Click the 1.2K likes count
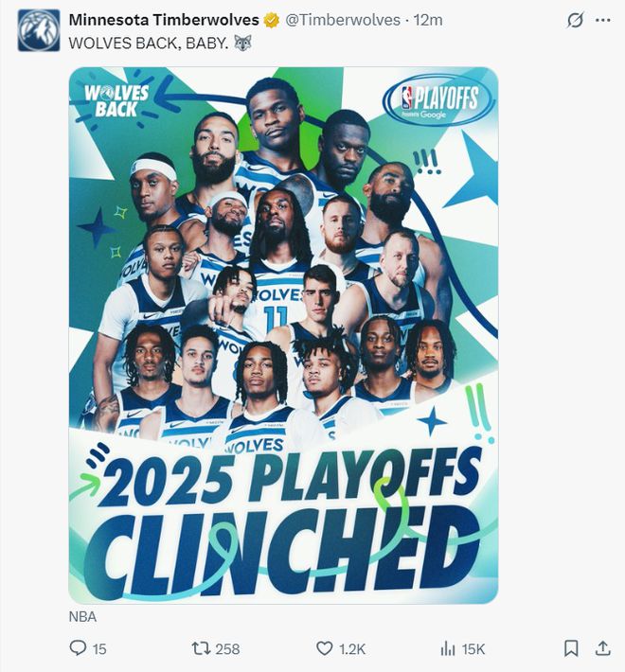Image resolution: width=625 pixels, height=672 pixels. tap(352, 648)
